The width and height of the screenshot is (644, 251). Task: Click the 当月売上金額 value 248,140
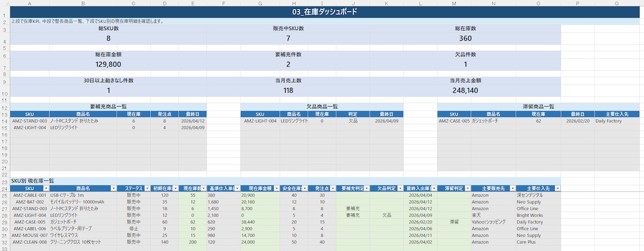[465, 90]
